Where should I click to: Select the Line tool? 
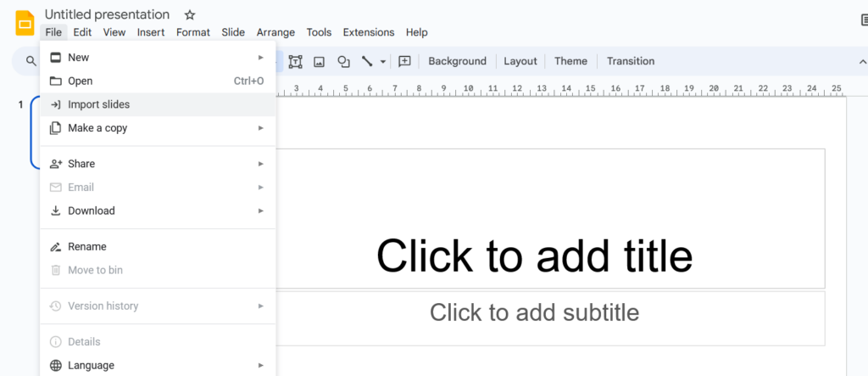(x=367, y=61)
